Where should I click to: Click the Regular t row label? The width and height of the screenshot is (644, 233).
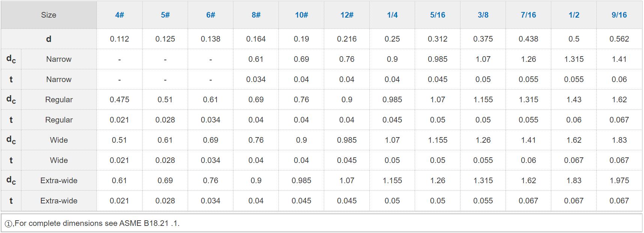click(59, 120)
